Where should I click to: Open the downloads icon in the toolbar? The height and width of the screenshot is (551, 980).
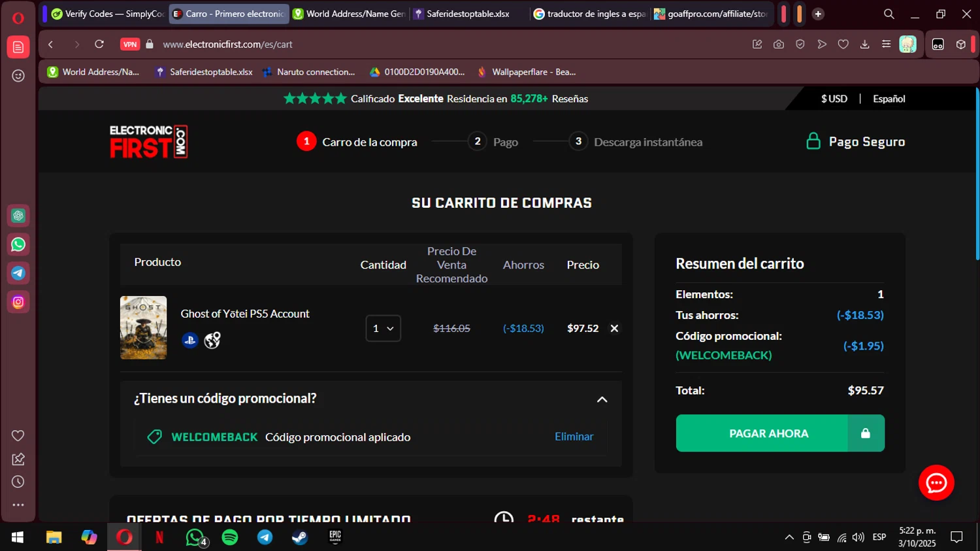(x=864, y=44)
